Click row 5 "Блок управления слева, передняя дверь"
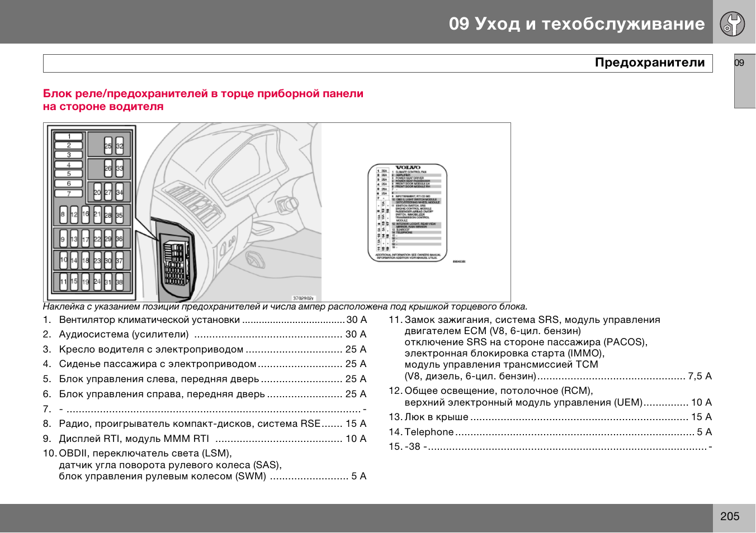This screenshot has height=533, width=756. point(205,379)
